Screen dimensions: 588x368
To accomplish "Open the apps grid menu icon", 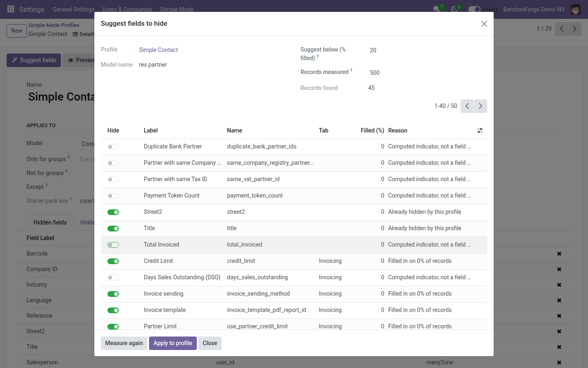I will click(11, 9).
